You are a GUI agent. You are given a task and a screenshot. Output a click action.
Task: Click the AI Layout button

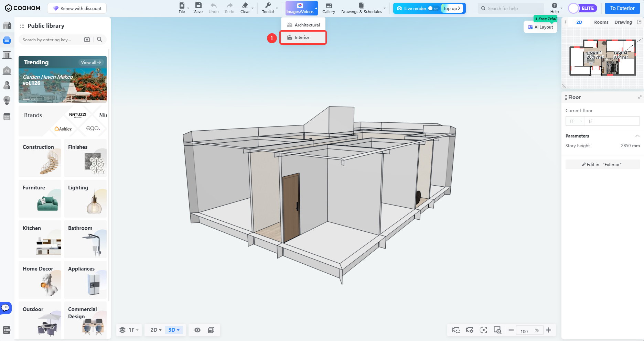pos(540,27)
